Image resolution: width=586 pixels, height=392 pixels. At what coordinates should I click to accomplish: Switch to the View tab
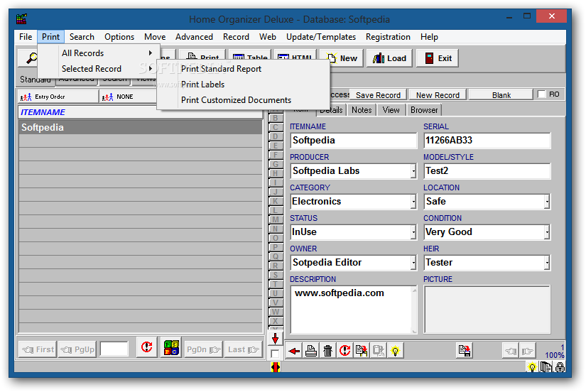coord(391,110)
